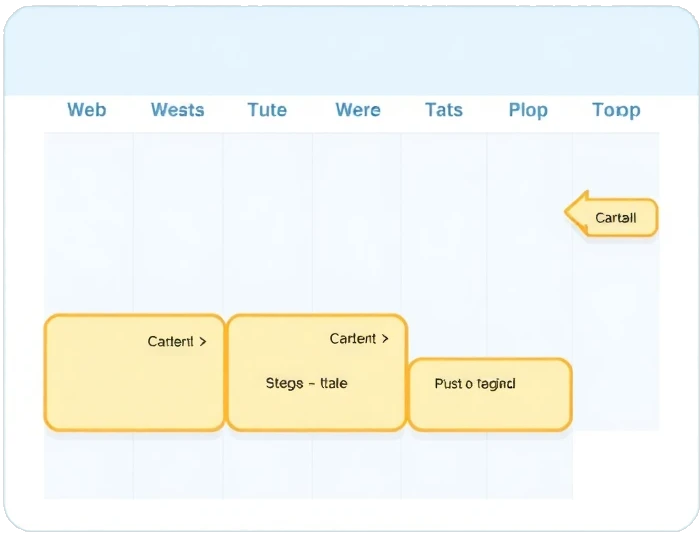Click the "Cartall" arrow-shaped tag

pyautogui.click(x=613, y=217)
